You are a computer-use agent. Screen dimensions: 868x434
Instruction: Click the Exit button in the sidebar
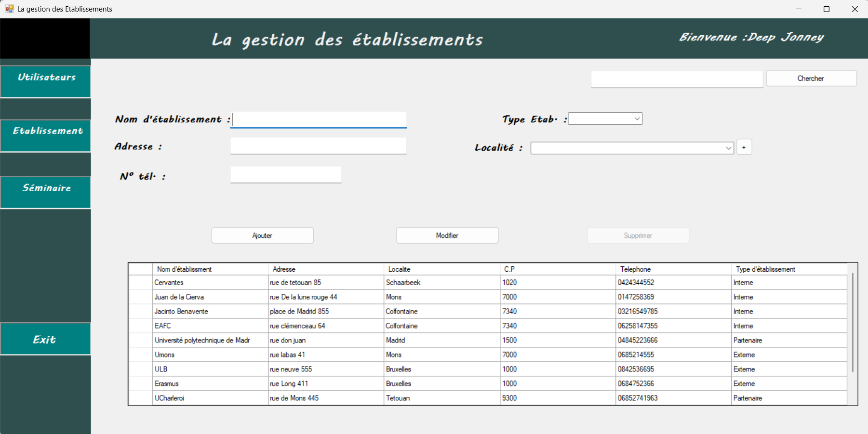(x=45, y=339)
